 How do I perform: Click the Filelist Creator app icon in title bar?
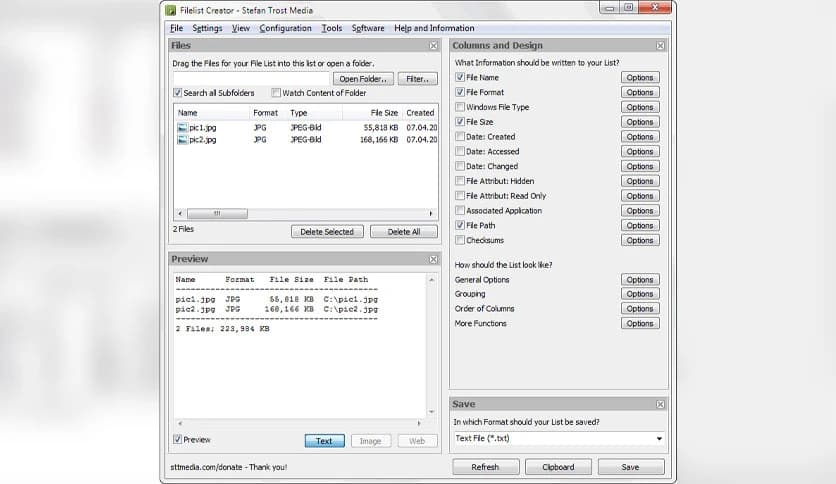click(171, 11)
